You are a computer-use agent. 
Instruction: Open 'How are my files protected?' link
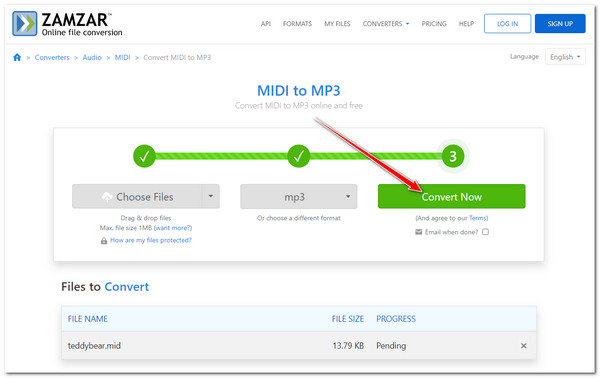(151, 240)
